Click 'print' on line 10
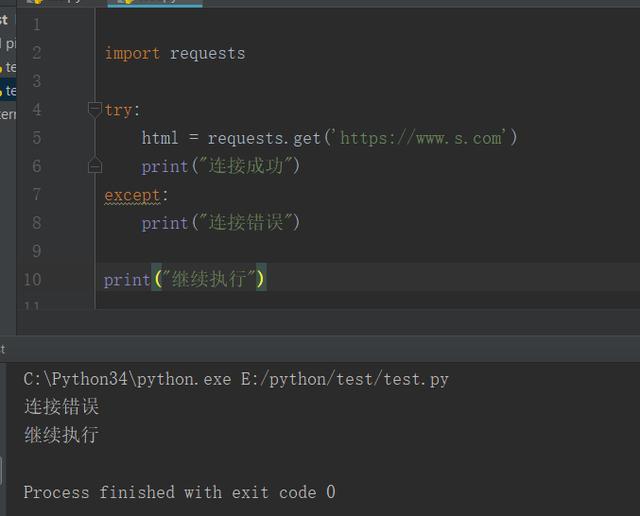The image size is (640, 516). [x=127, y=280]
